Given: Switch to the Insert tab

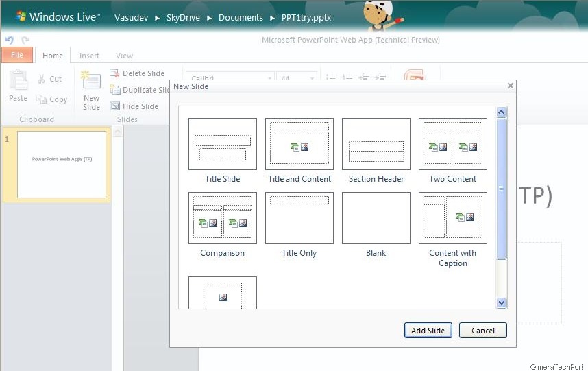Looking at the screenshot, I should 89,56.
